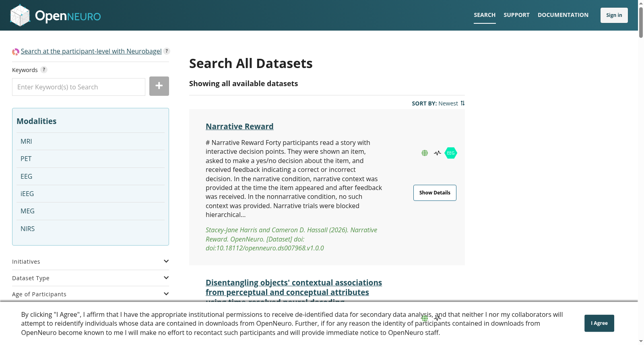
Task: Open the Narrative Reward dataset link
Action: pos(239,126)
